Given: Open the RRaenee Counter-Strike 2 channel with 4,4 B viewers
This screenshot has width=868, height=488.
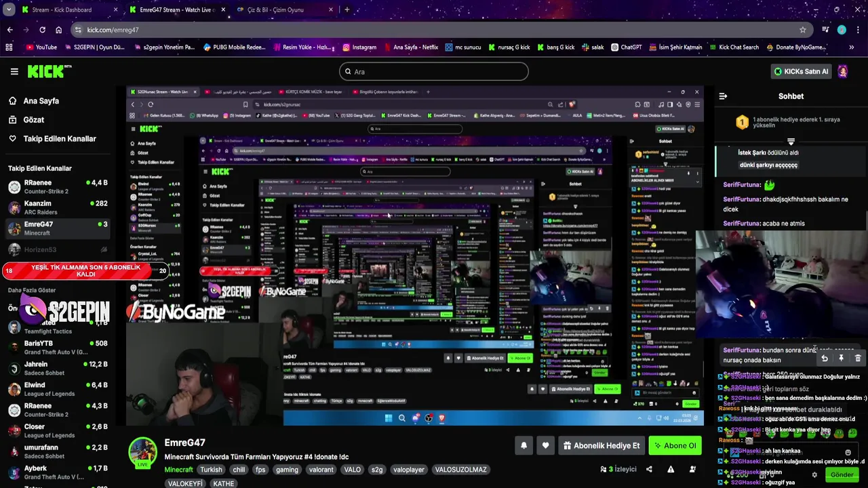Looking at the screenshot, I should 58,187.
